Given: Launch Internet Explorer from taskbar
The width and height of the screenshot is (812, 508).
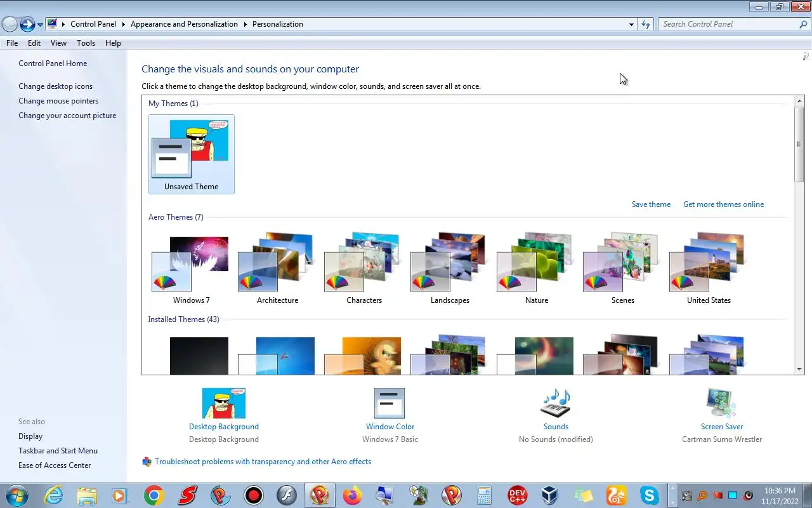Looking at the screenshot, I should coord(53,495).
